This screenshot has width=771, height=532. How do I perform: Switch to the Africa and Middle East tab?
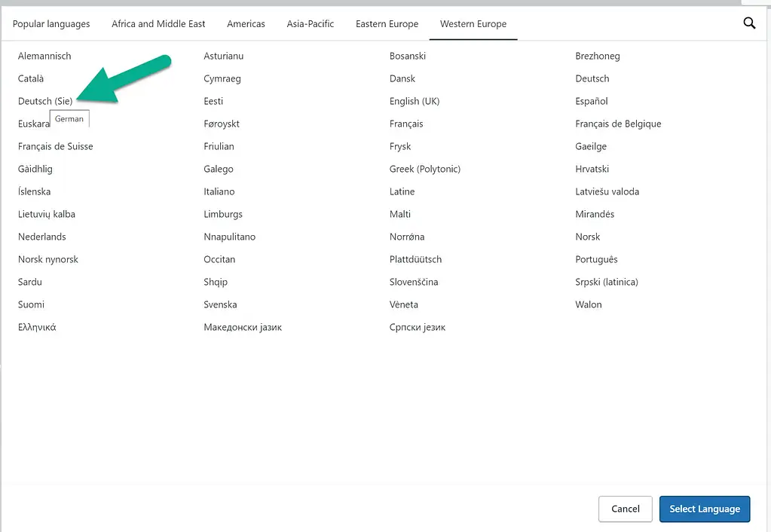pyautogui.click(x=158, y=23)
